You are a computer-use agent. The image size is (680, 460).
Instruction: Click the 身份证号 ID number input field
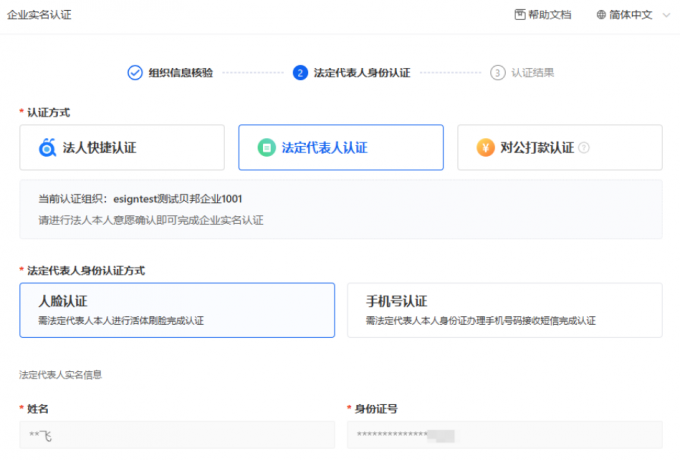[505, 435]
